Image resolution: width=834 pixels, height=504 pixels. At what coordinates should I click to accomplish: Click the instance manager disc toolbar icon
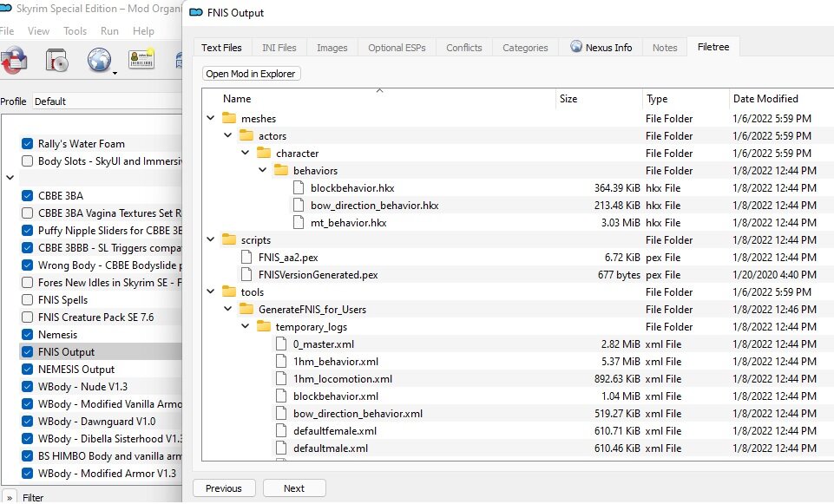[57, 60]
